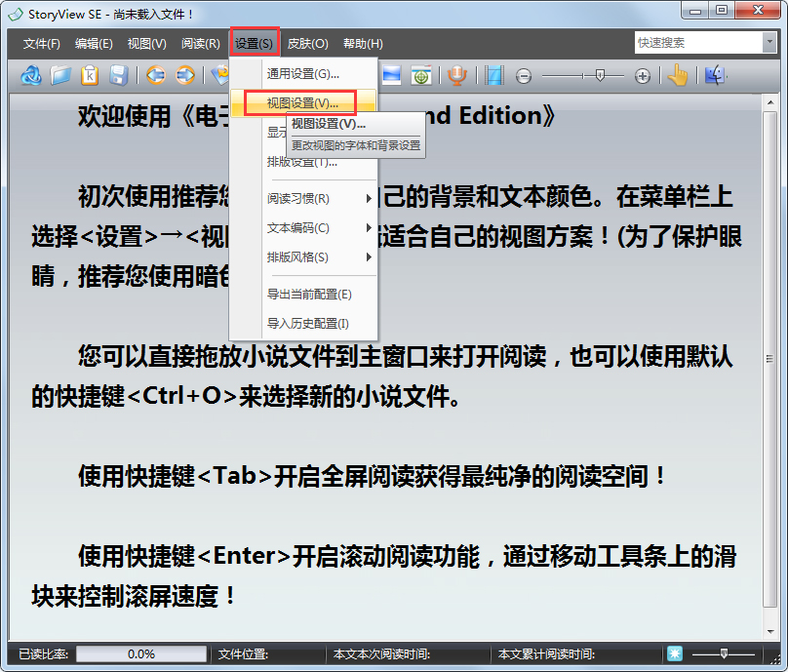Image resolution: width=788 pixels, height=672 pixels.
Task: Save using the floppy disk icon
Action: [118, 75]
